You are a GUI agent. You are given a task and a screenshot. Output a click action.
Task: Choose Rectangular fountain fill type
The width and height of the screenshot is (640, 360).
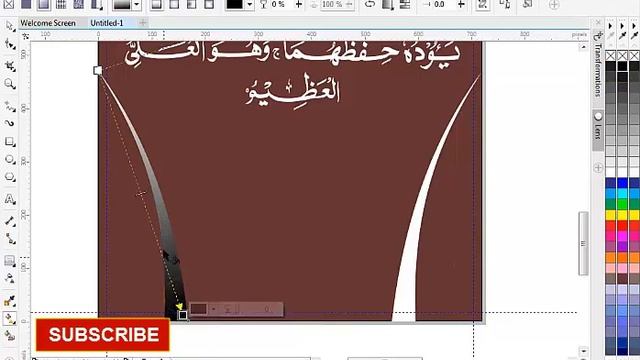click(209, 4)
